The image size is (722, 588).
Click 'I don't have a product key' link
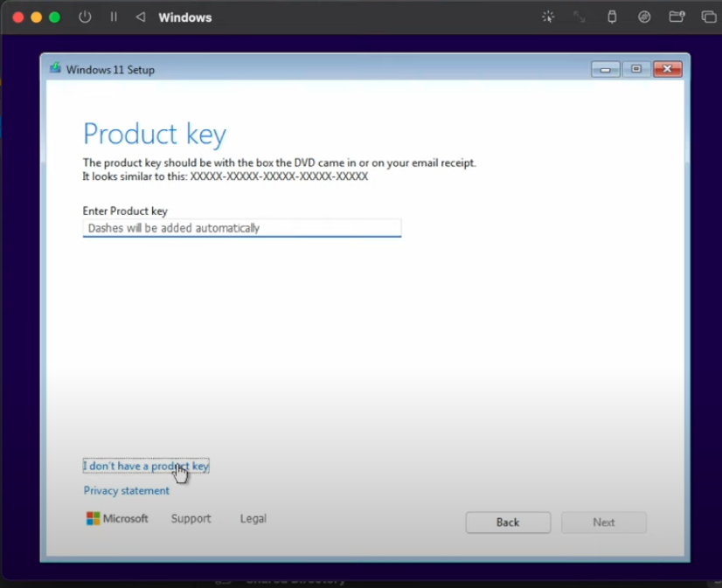point(146,466)
